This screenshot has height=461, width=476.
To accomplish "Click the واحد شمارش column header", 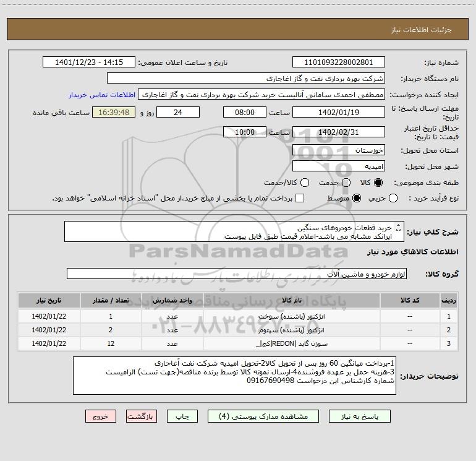I will (x=172, y=300).
